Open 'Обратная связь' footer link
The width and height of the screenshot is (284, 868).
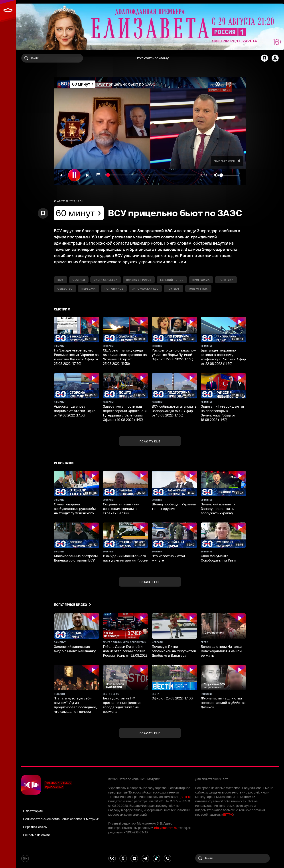pos(35,827)
